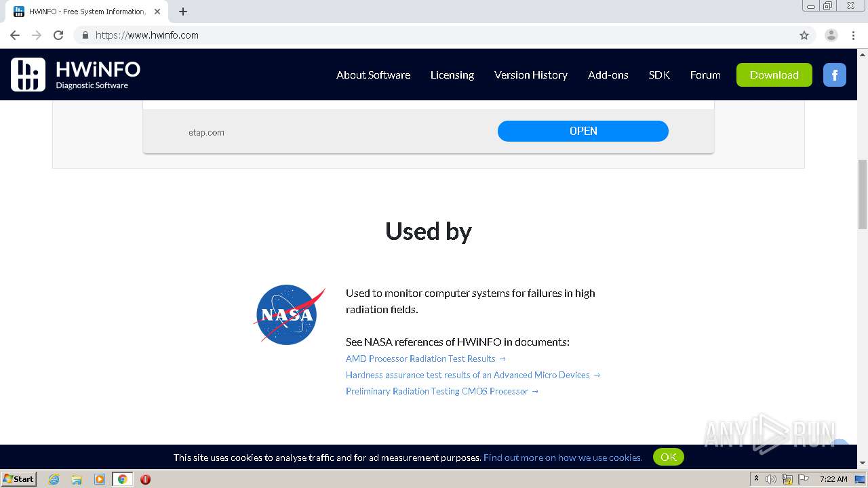Image resolution: width=868 pixels, height=488 pixels.
Task: Show hidden system tray icons
Action: point(756,479)
